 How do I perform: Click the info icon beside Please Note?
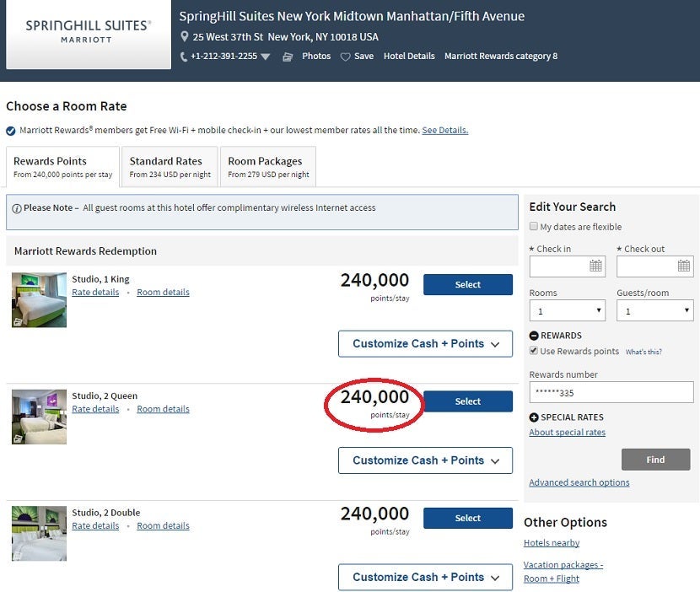[x=17, y=208]
